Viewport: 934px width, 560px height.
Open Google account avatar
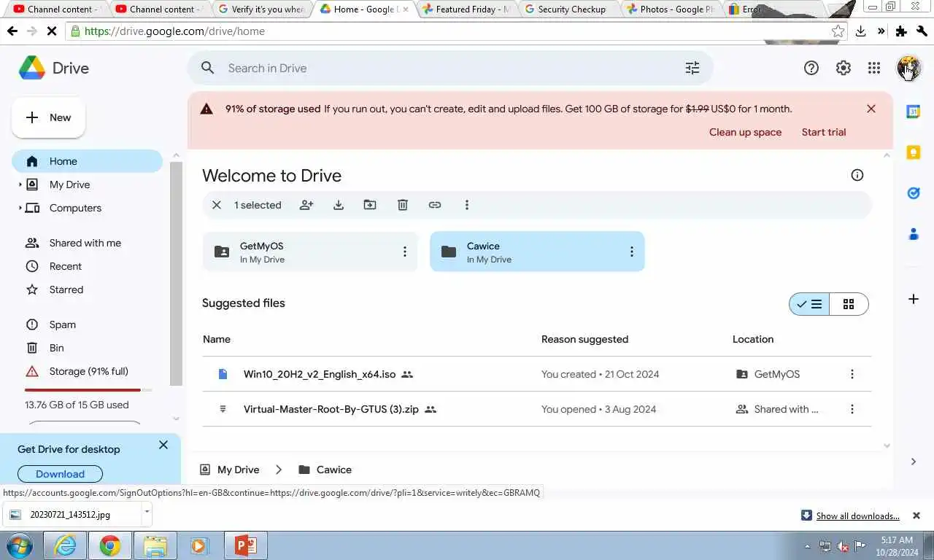(908, 68)
